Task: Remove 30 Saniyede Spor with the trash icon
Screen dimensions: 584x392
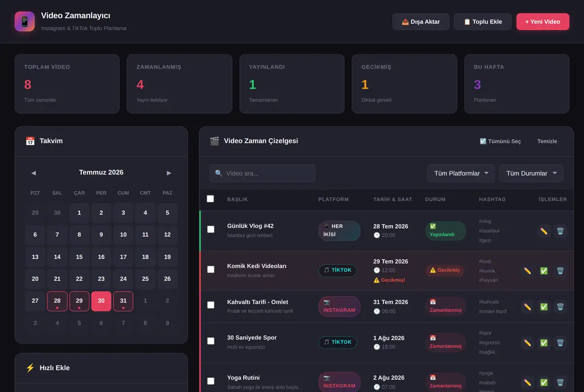Action: click(x=560, y=343)
